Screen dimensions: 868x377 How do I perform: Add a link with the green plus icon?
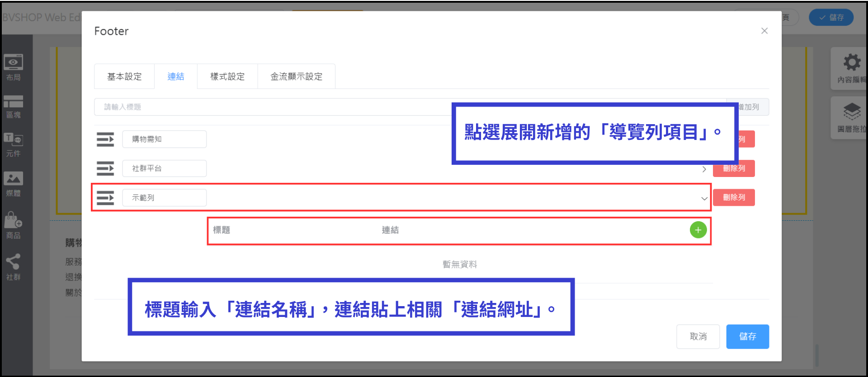698,230
